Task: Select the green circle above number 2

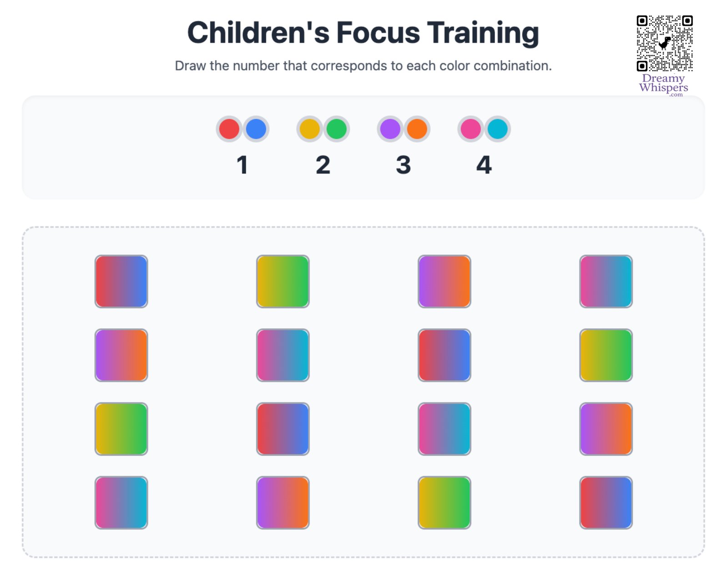Action: pos(336,129)
